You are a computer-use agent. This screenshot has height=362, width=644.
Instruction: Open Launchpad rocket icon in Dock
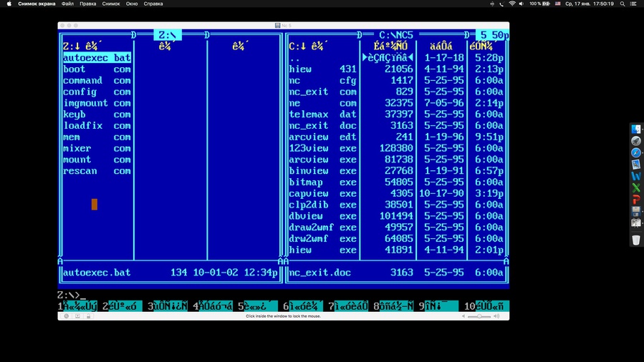tap(636, 141)
